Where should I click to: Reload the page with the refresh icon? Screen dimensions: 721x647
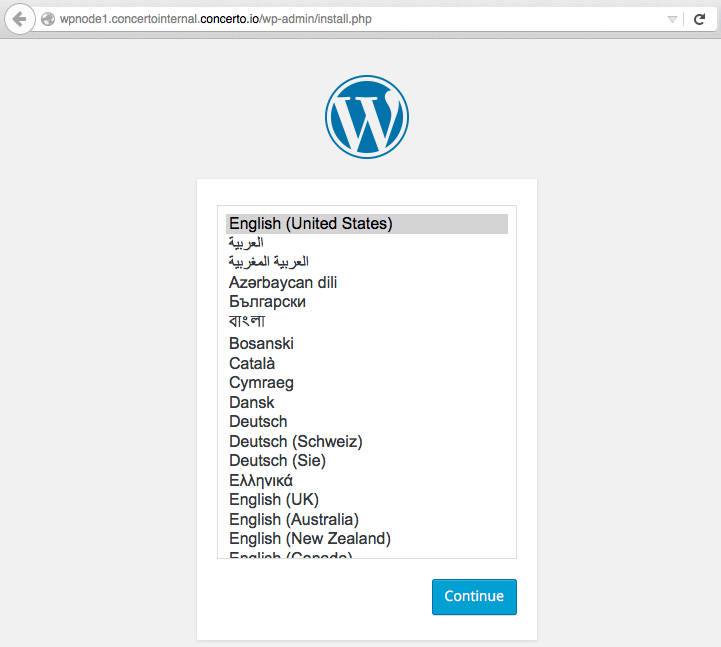tap(699, 19)
